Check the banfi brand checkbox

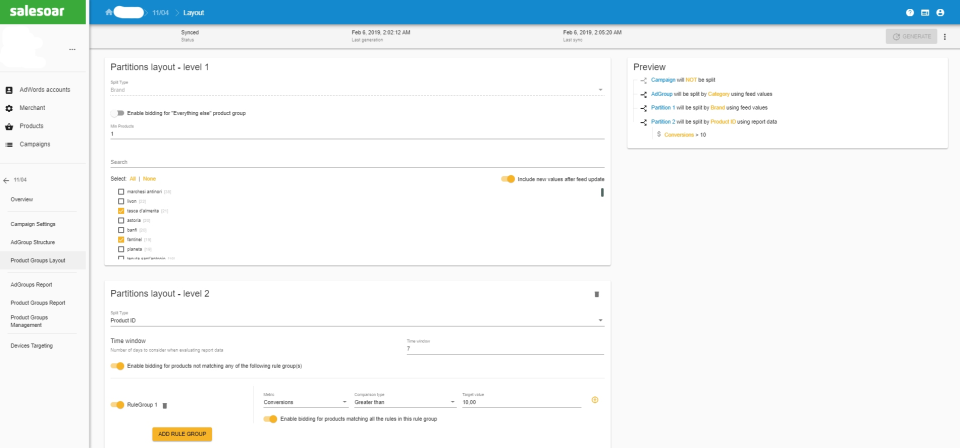click(121, 230)
